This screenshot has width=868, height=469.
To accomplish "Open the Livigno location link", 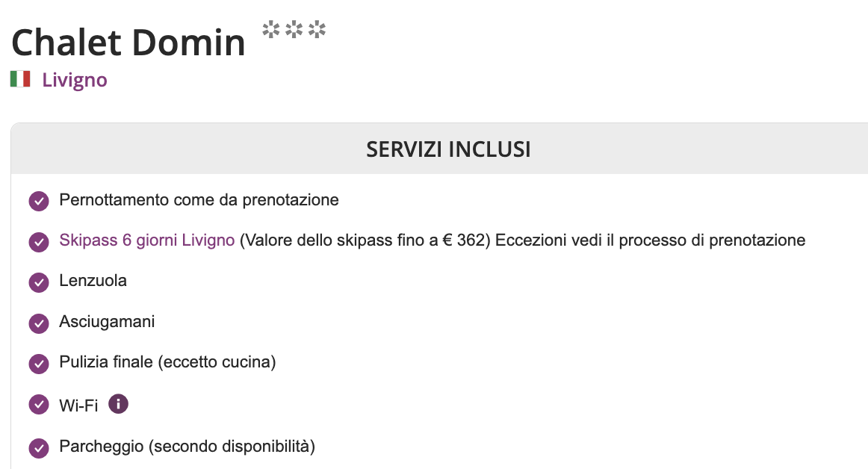I will pyautogui.click(x=75, y=80).
